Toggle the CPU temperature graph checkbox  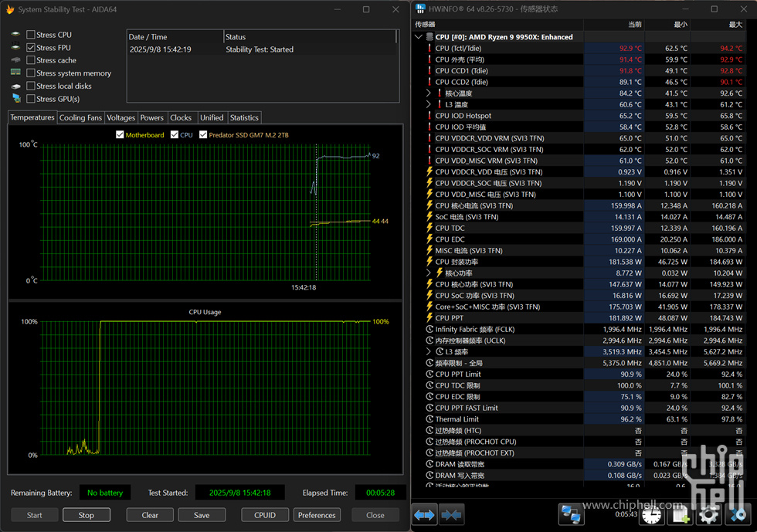click(175, 134)
